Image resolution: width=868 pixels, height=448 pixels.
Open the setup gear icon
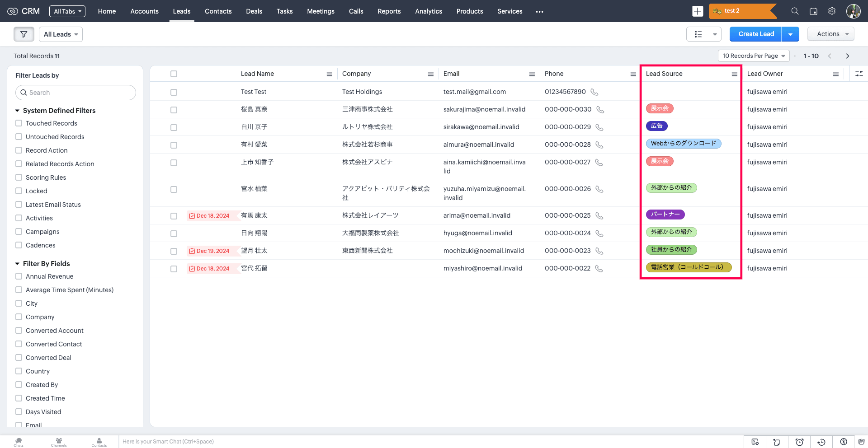click(832, 11)
